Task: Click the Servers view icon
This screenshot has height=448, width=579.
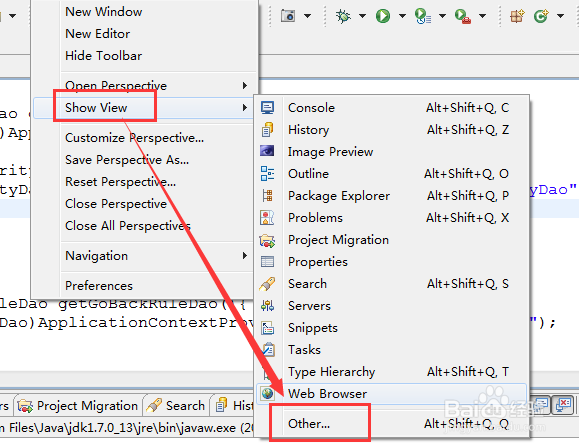Action: (x=267, y=306)
